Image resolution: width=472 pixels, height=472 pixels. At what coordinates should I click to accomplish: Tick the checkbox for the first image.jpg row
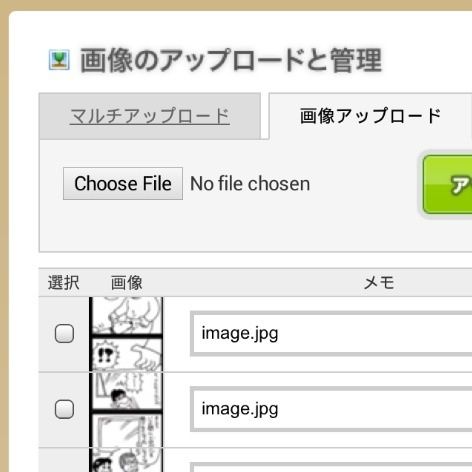tap(64, 333)
